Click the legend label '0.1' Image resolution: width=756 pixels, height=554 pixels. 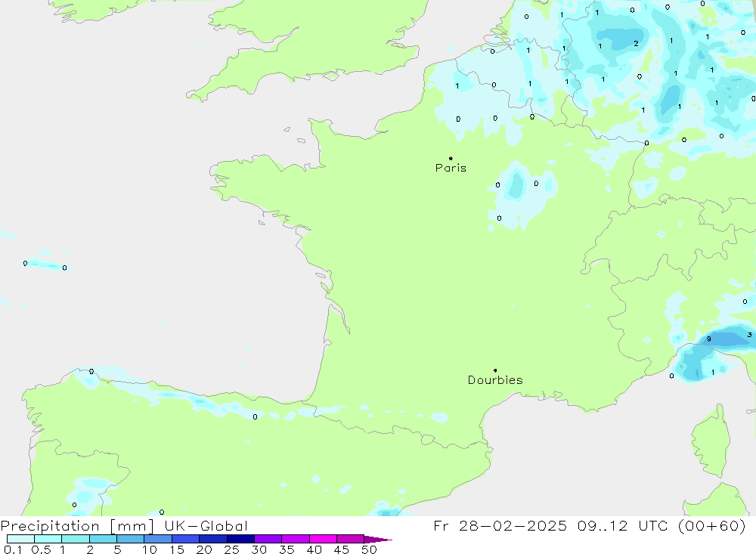(x=13, y=549)
